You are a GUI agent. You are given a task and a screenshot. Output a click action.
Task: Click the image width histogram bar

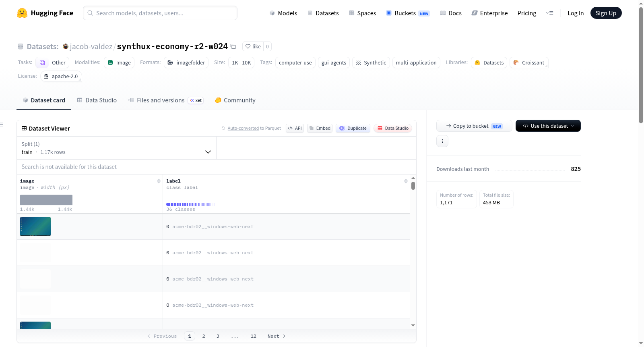click(x=46, y=200)
